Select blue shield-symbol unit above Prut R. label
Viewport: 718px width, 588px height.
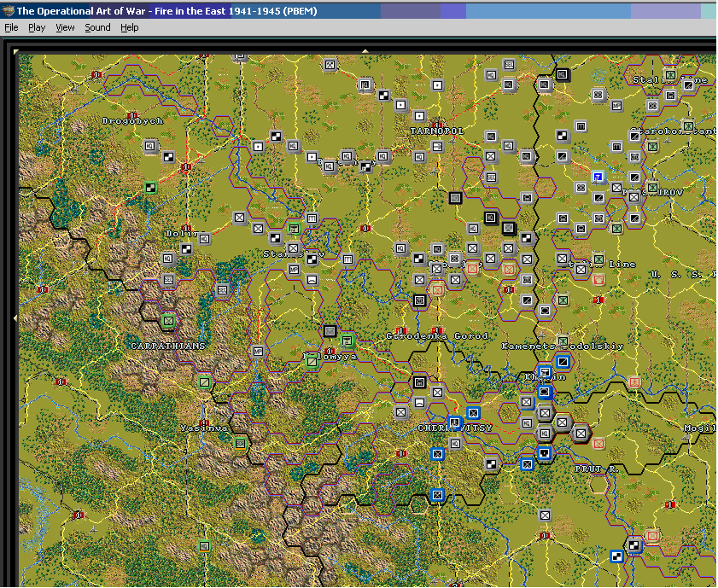545,453
